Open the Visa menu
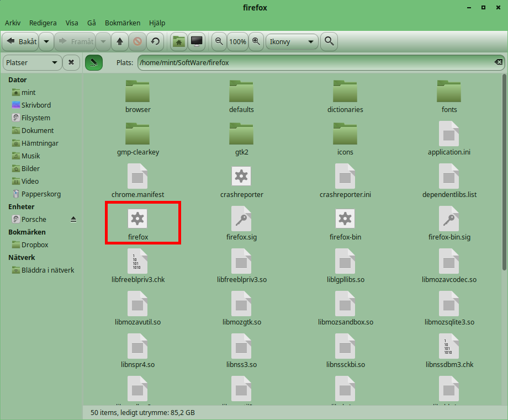The image size is (508, 420). (x=72, y=23)
